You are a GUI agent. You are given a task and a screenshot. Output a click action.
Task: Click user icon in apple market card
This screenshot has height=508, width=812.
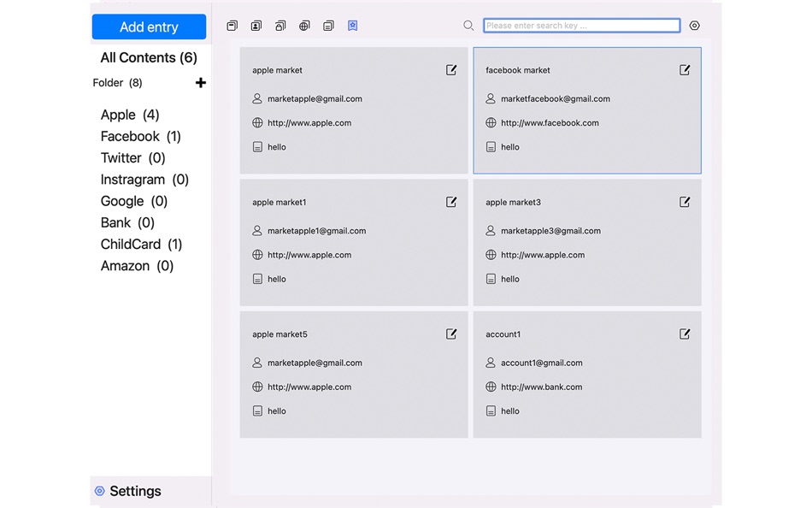tap(257, 98)
